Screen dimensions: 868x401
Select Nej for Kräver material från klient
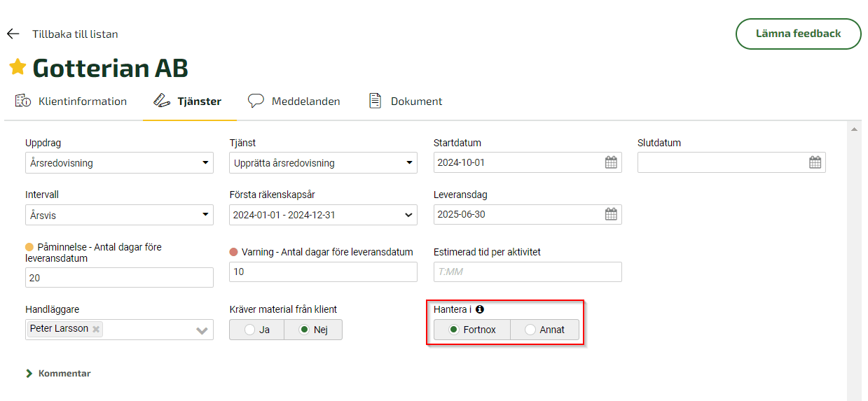point(313,330)
